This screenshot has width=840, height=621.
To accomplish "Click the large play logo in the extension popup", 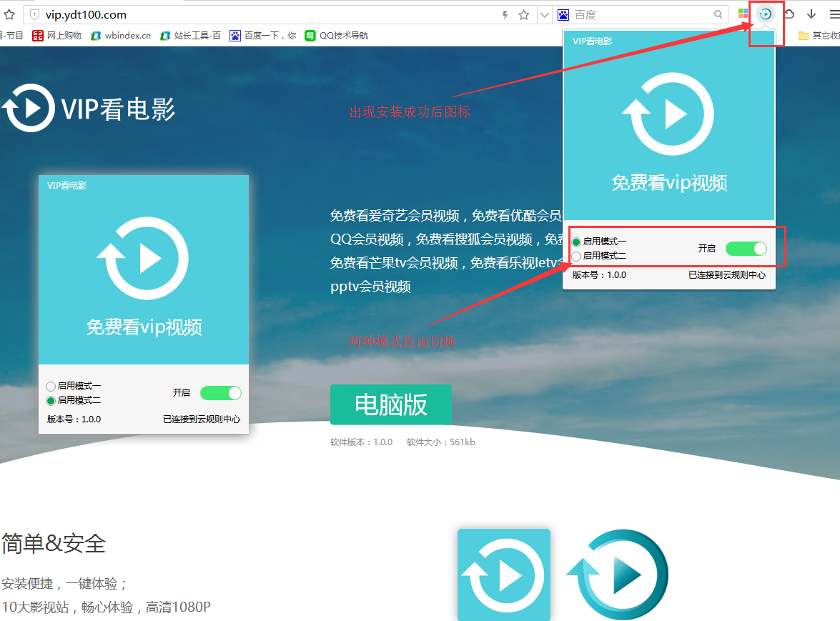I will [668, 114].
